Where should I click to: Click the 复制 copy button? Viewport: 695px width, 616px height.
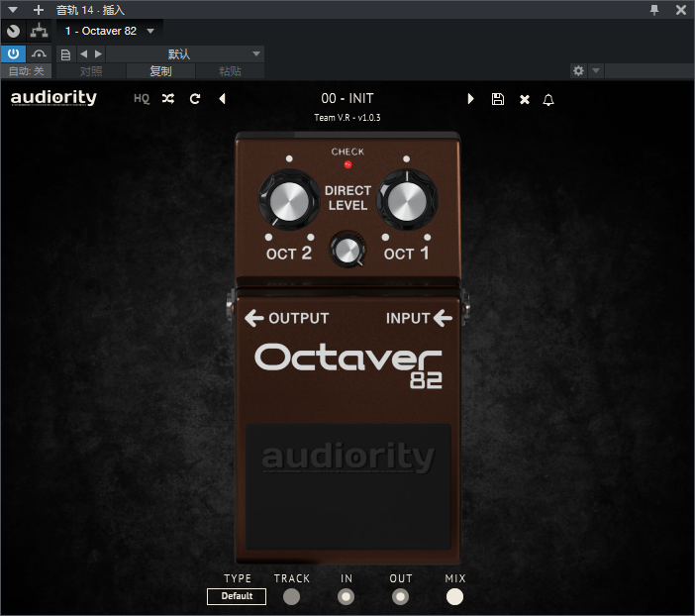(x=160, y=71)
